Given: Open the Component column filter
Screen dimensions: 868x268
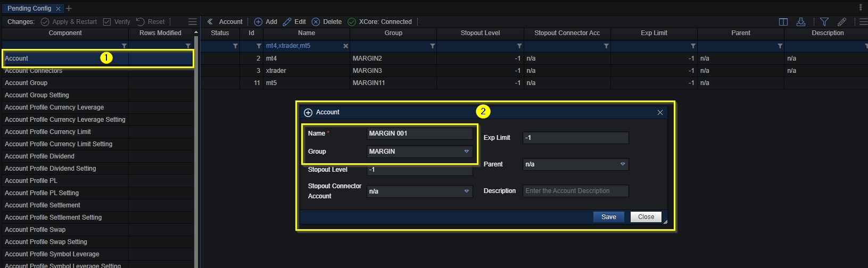Looking at the screenshot, I should 124,46.
